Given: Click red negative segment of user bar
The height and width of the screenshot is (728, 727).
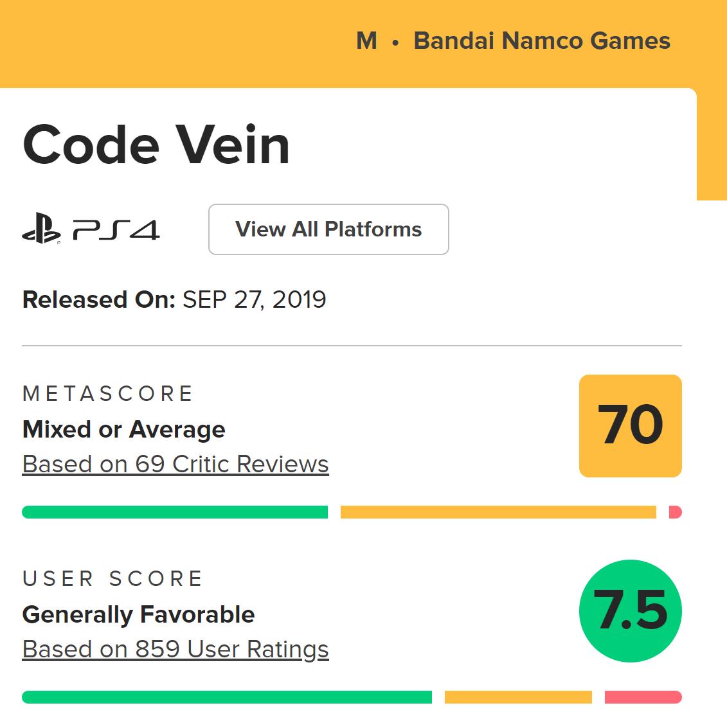Looking at the screenshot, I should pyautogui.click(x=643, y=697).
